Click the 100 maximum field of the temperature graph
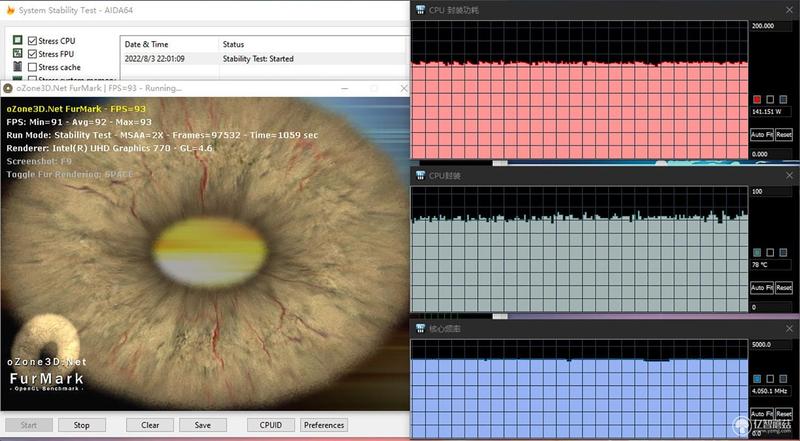 click(771, 191)
